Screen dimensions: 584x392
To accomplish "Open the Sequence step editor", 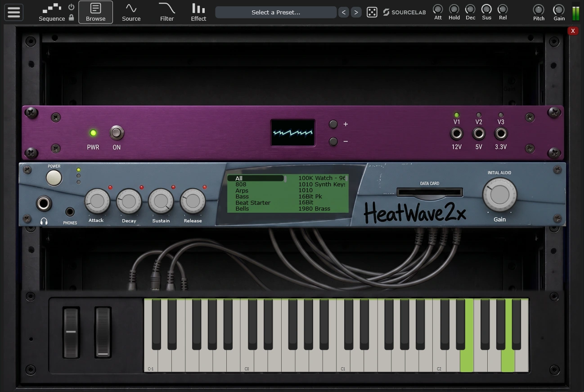I will (x=52, y=12).
